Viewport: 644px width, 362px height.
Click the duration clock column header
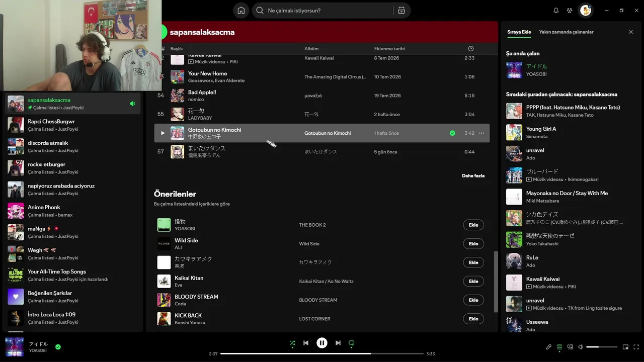(x=470, y=49)
